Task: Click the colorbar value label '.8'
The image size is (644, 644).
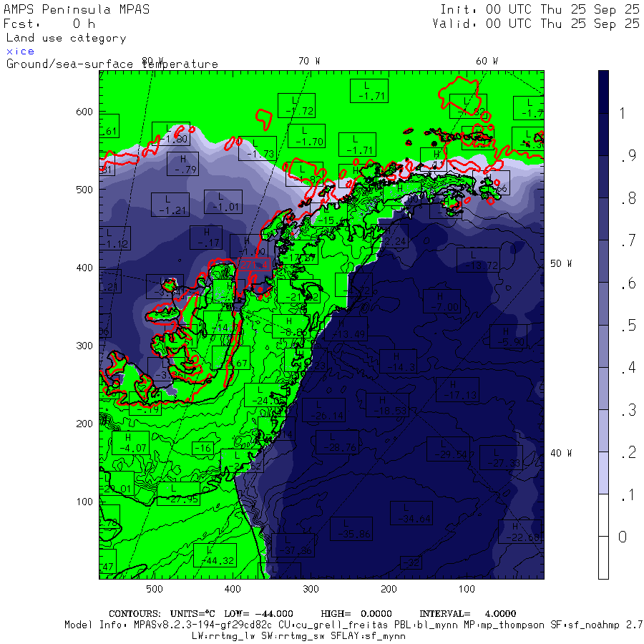Action: click(629, 198)
